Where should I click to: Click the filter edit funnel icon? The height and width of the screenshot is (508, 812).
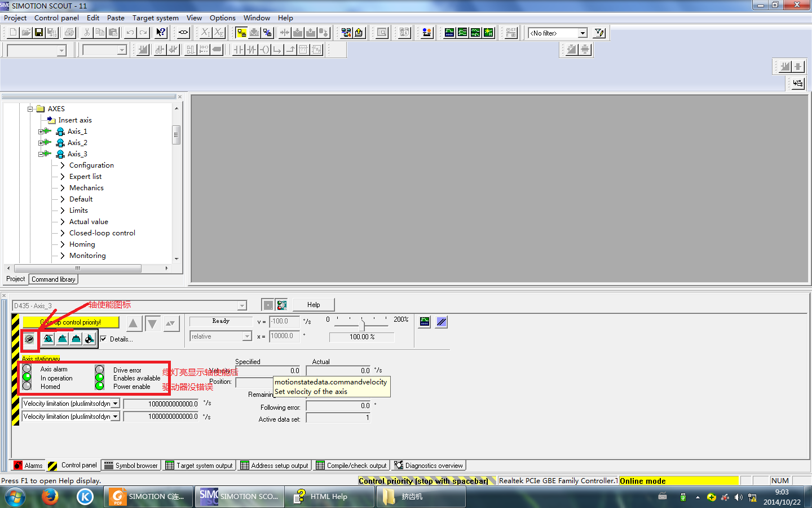tap(599, 33)
